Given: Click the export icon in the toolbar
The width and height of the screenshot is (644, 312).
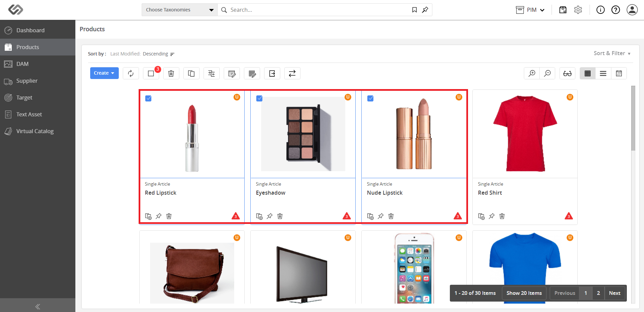Looking at the screenshot, I should [x=272, y=73].
